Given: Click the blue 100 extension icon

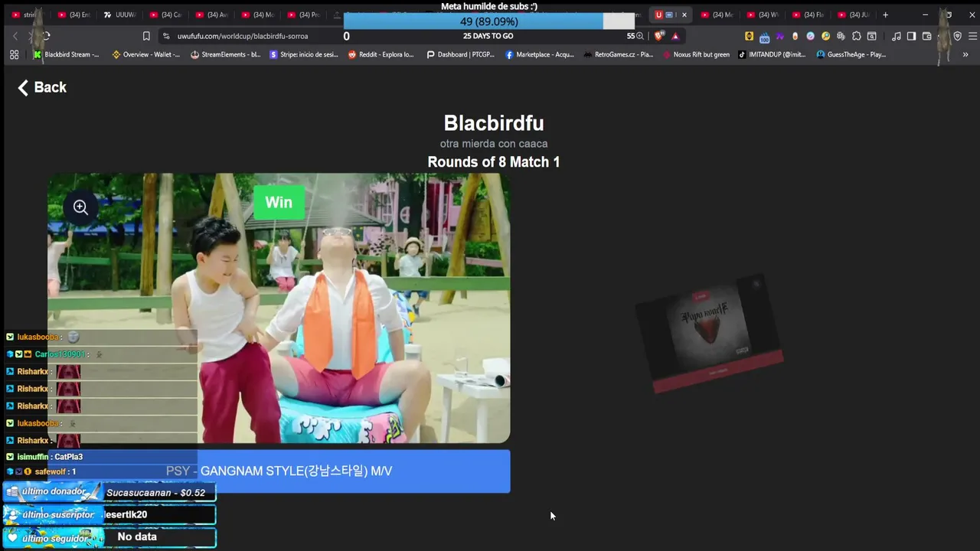Looking at the screenshot, I should [764, 37].
